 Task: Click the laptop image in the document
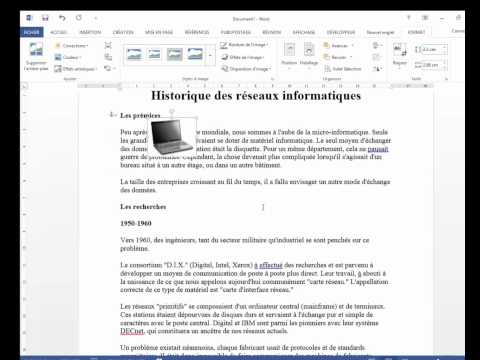pos(172,137)
